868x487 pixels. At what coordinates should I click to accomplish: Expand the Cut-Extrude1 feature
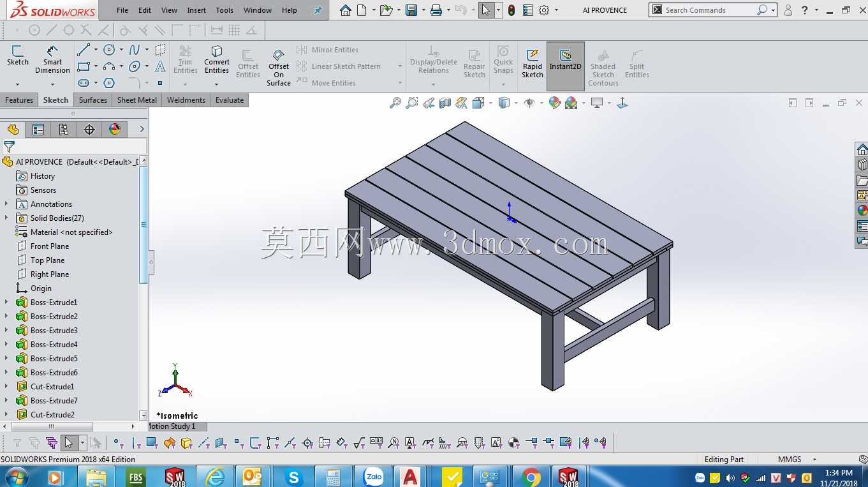[x=6, y=387]
